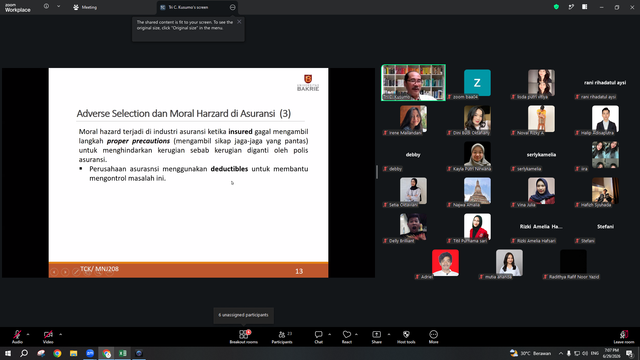640x360 pixels.
Task: Open the video options arrow
Action: [60, 334]
